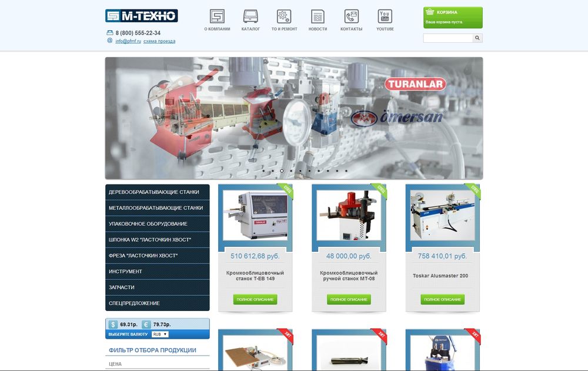588x371 pixels.
Task: Click Полное описание for MT-08
Action: tap(349, 299)
